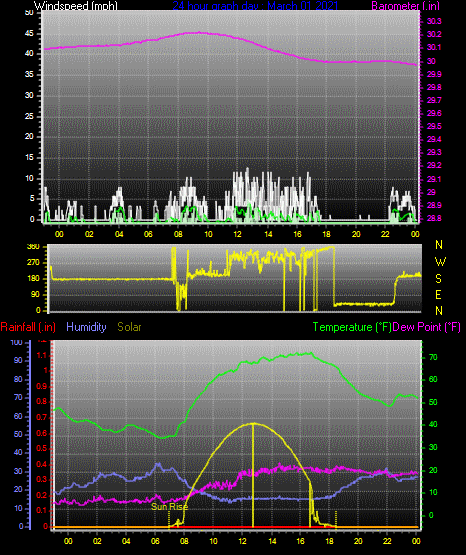Select the "Rainfall (.in)" legend label

click(x=28, y=327)
